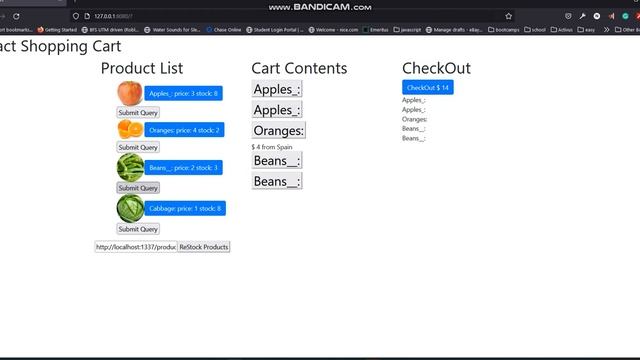The height and width of the screenshot is (360, 640).
Task: Open easy bookmarks folder
Action: click(586, 30)
